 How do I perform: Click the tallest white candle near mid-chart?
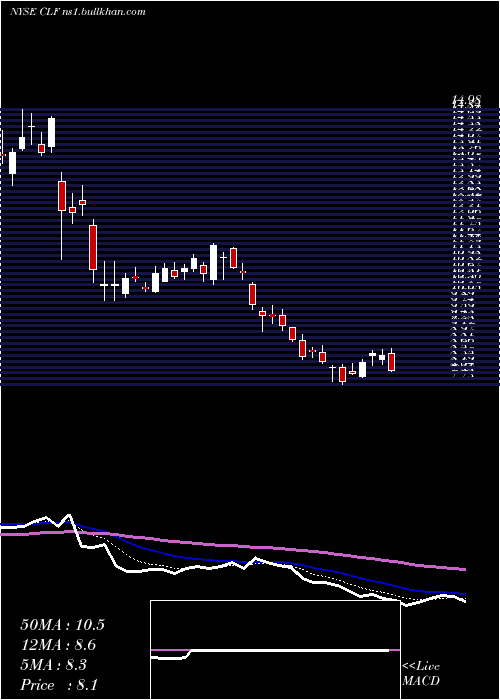click(x=213, y=262)
